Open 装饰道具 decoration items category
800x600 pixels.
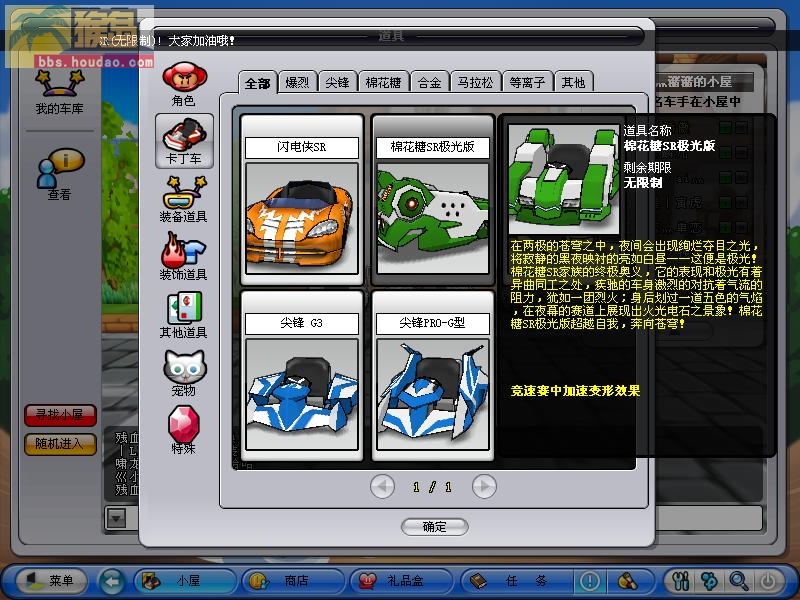[x=184, y=257]
